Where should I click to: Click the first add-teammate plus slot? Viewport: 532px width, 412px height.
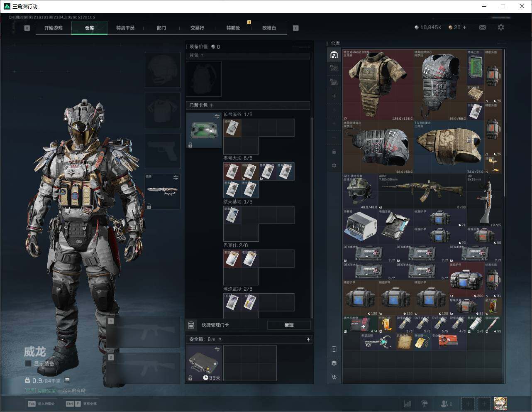[x=468, y=404]
